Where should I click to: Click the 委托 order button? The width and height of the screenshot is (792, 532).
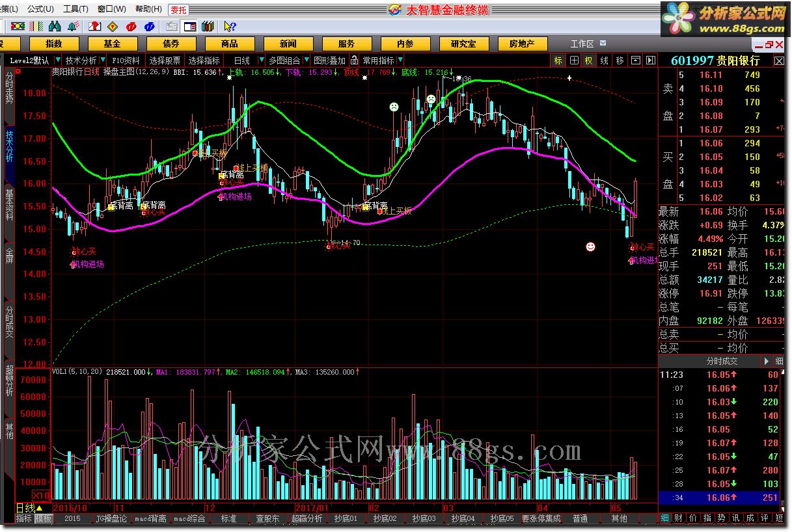(x=178, y=10)
